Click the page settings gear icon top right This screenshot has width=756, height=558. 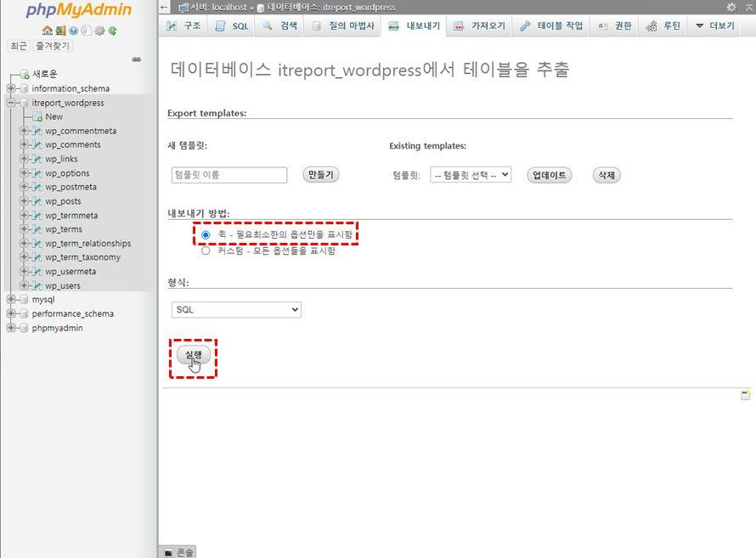point(731,8)
